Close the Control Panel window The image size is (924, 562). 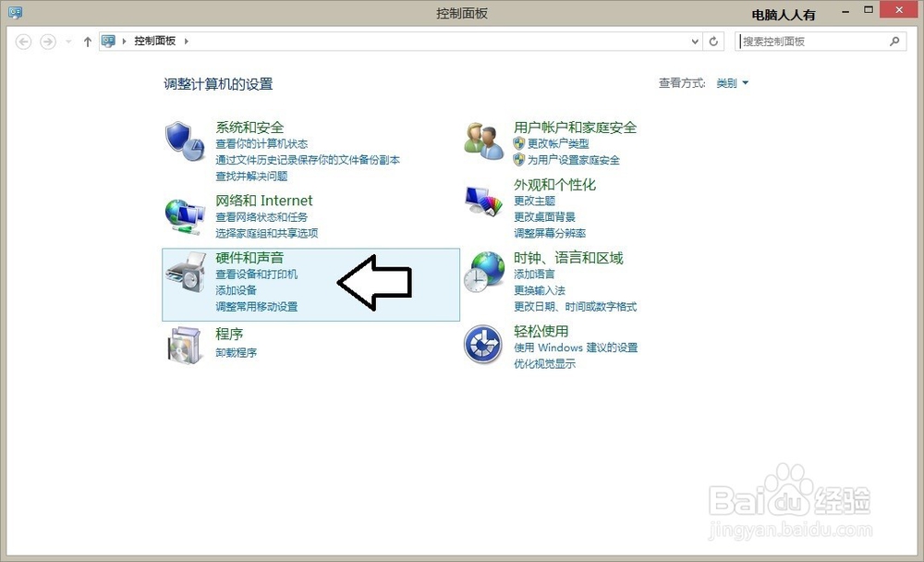899,9
